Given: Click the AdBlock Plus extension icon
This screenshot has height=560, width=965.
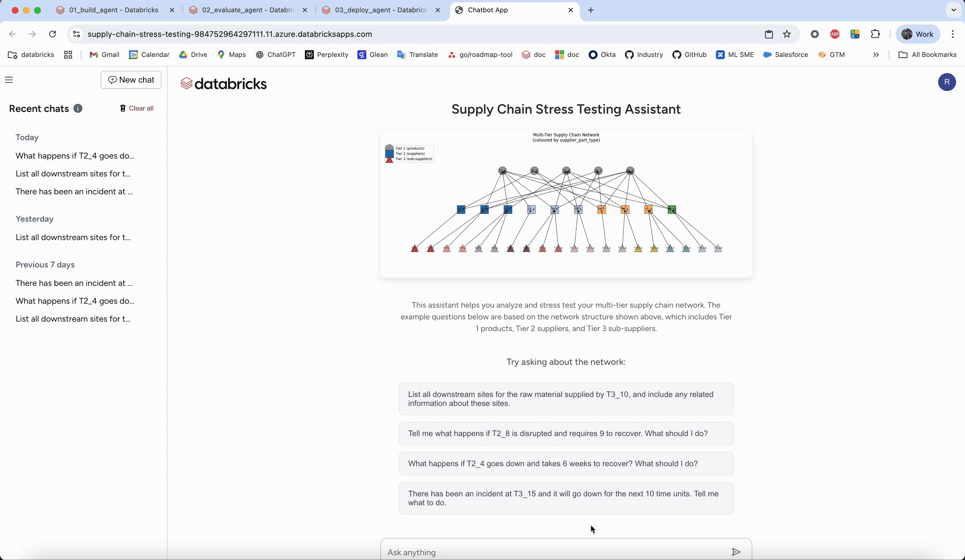Looking at the screenshot, I should 835,34.
